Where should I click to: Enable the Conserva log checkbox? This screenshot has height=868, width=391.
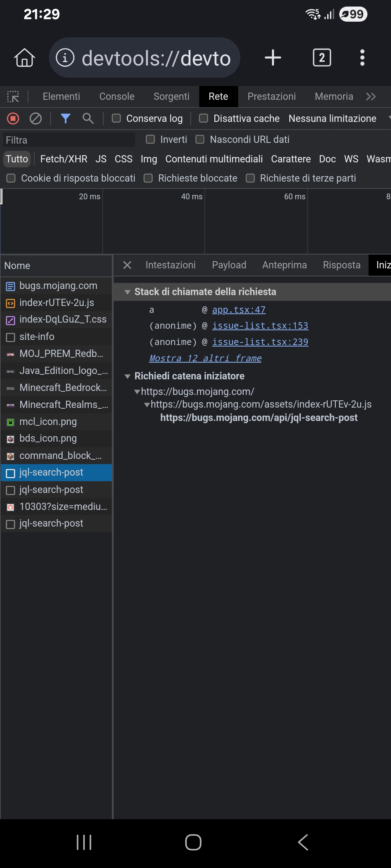click(116, 119)
